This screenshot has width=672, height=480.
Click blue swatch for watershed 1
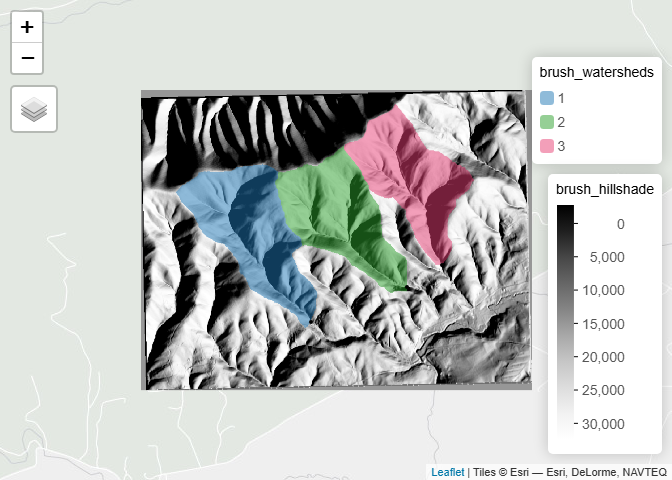(547, 98)
